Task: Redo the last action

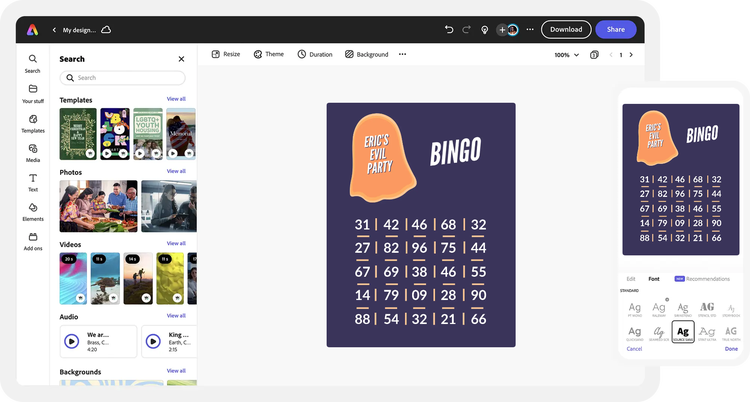Action: 466,30
